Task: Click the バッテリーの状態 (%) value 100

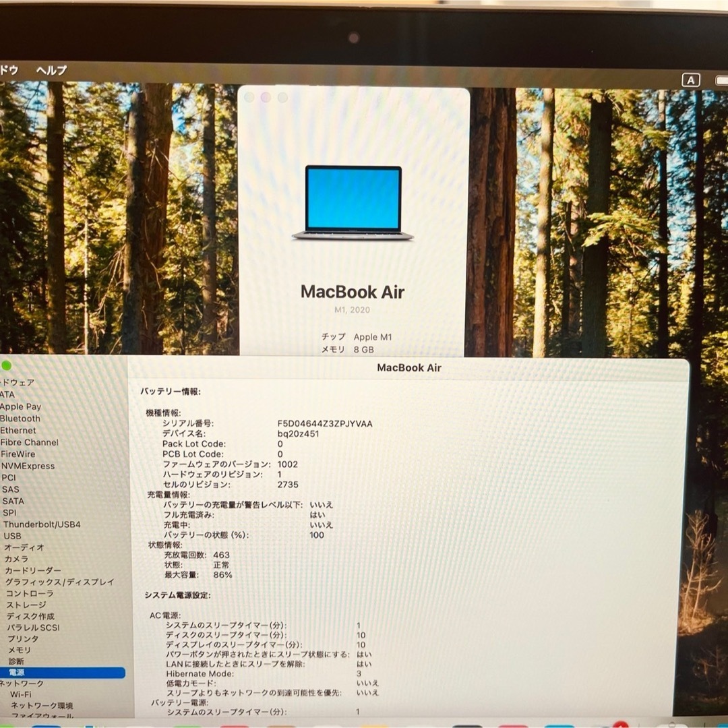Action: pos(317,535)
